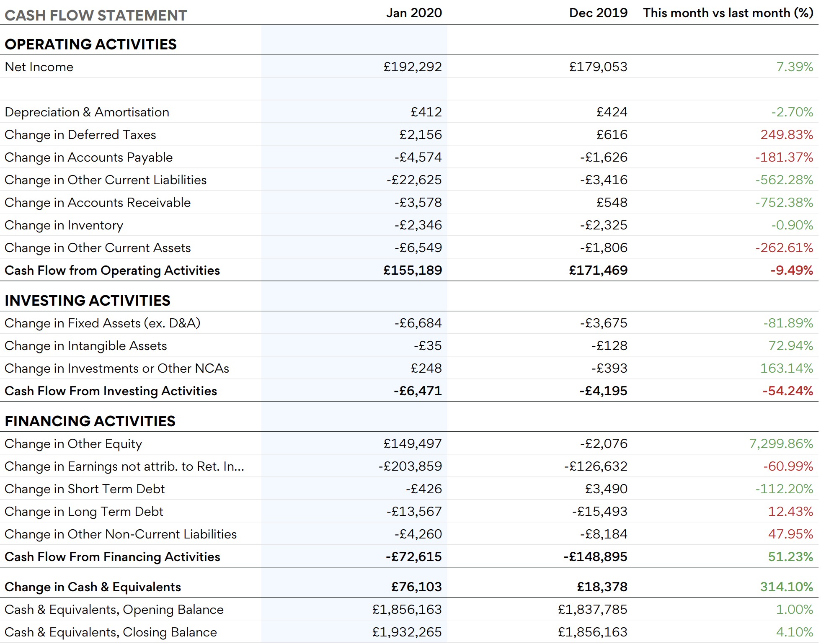This screenshot has height=644, width=821.
Task: Click Net Income value £192,292
Action: tap(412, 67)
